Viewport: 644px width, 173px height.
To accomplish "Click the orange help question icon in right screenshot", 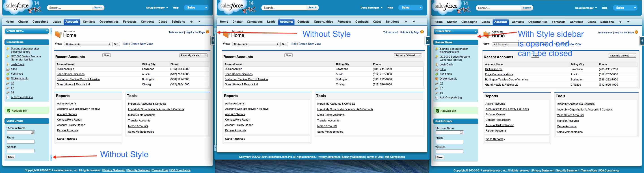I will coord(637,32).
